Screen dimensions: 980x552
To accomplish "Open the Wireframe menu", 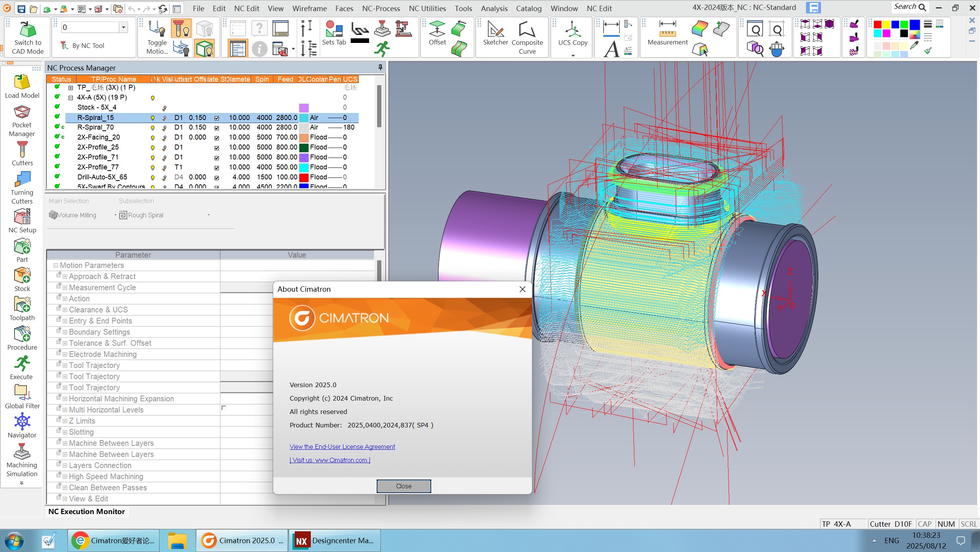I will pyautogui.click(x=309, y=8).
